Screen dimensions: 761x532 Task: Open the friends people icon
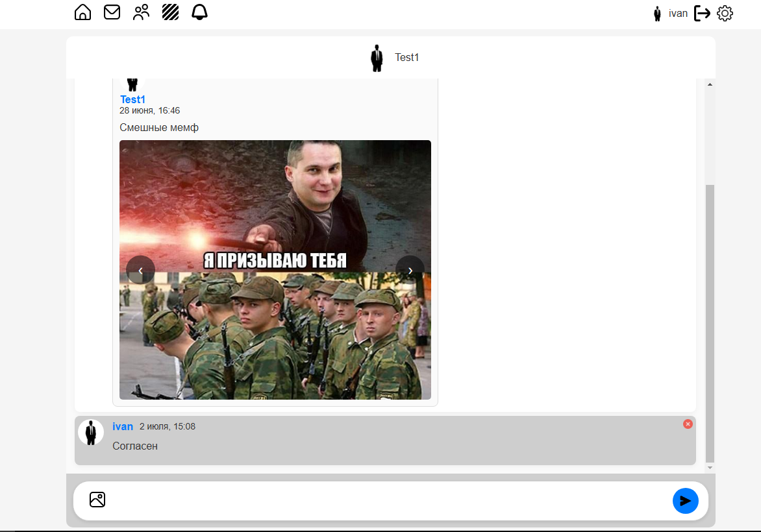tap(142, 12)
